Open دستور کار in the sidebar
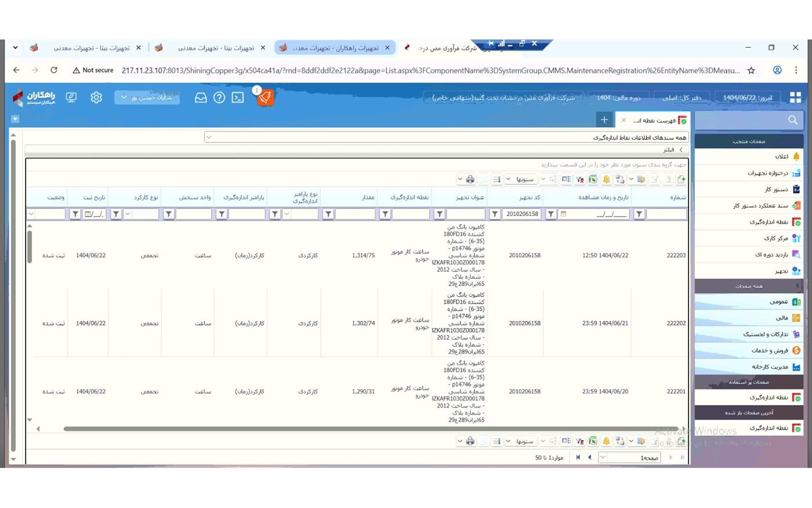Image resolution: width=812 pixels, height=508 pixels. tap(749, 189)
